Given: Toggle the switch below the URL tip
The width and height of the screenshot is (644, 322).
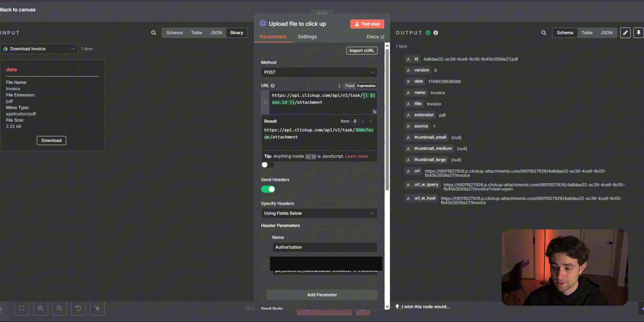Looking at the screenshot, I should pos(268,165).
